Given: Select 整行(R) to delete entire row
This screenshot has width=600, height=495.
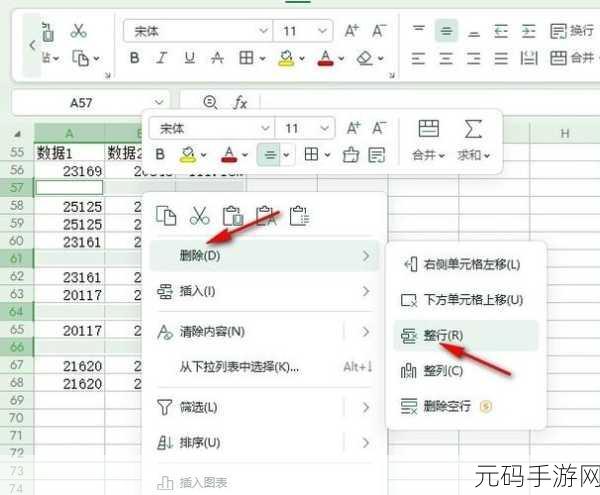Looking at the screenshot, I should pos(466,335).
